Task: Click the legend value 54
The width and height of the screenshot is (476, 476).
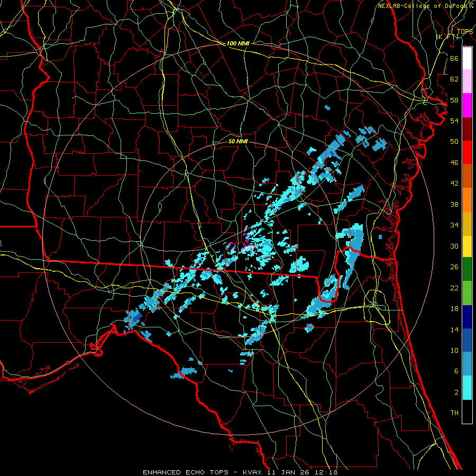Action: coord(454,121)
